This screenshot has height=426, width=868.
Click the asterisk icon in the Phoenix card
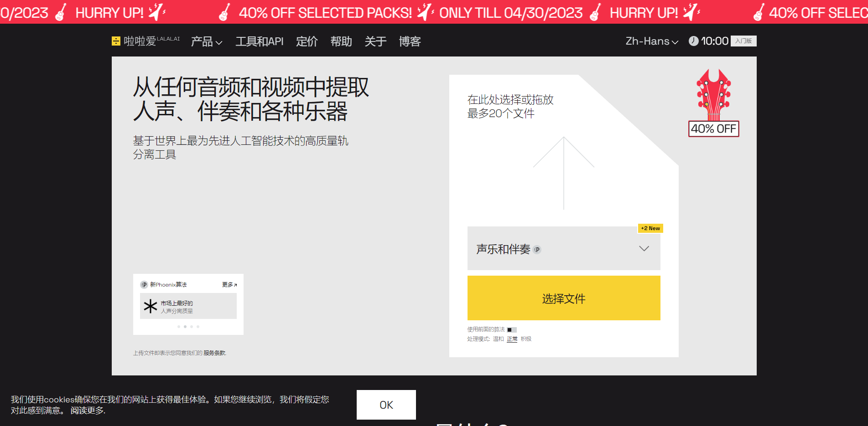point(150,306)
